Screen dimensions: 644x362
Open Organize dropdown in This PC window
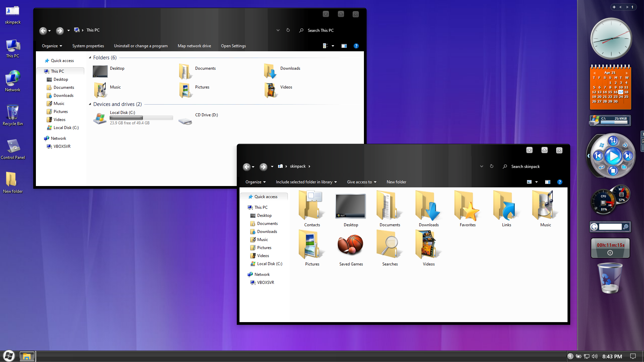[52, 46]
